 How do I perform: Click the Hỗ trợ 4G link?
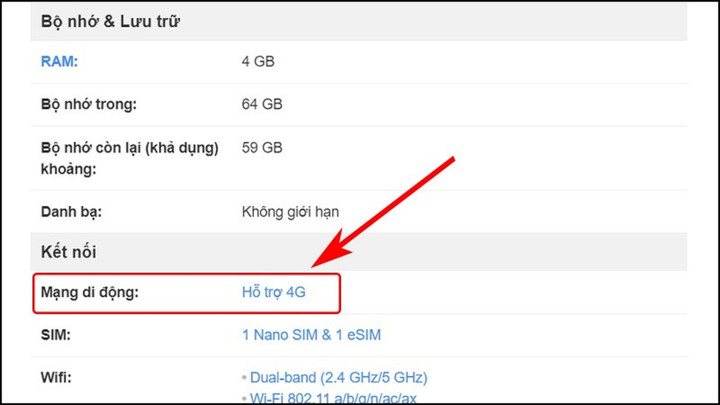click(x=273, y=293)
